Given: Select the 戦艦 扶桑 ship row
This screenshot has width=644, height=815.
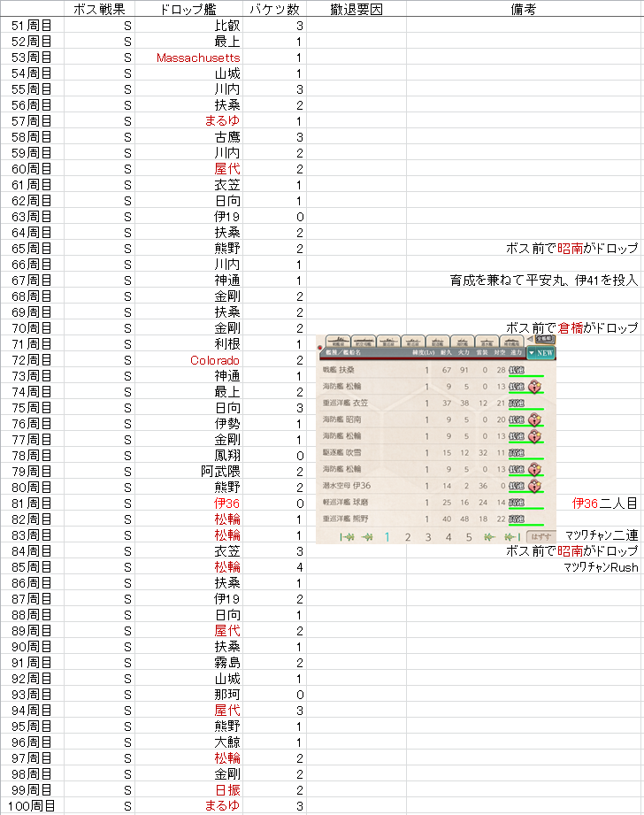Looking at the screenshot, I should [437, 370].
